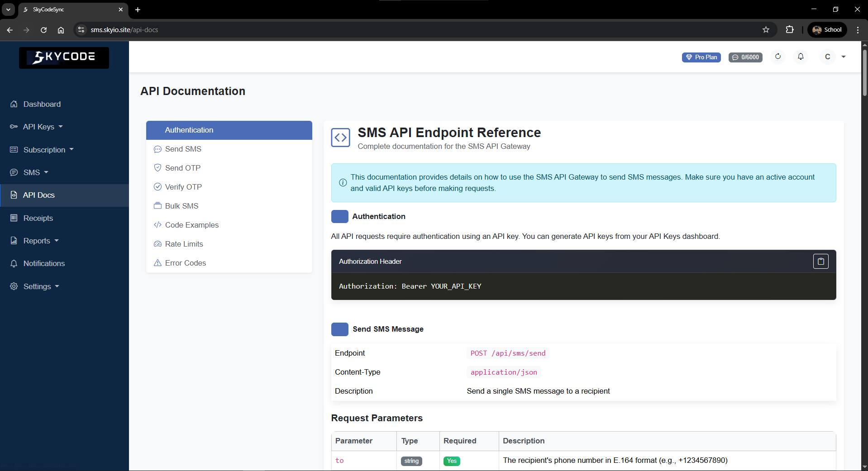Click the user avatar C
868x471 pixels.
click(x=828, y=57)
